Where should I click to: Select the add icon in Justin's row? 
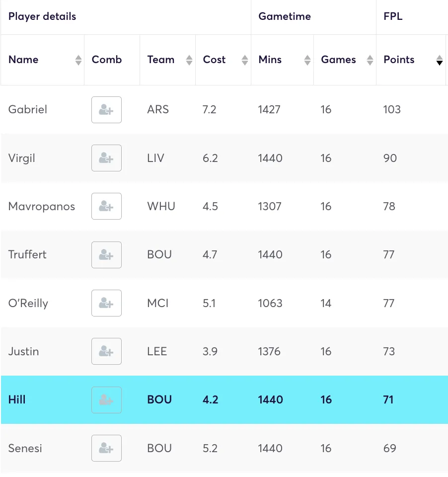(x=106, y=351)
